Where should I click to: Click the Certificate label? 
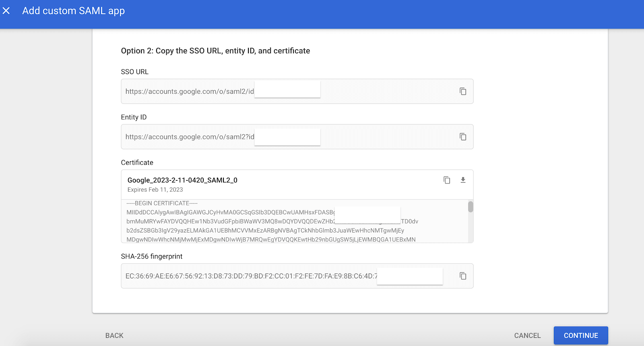137,163
